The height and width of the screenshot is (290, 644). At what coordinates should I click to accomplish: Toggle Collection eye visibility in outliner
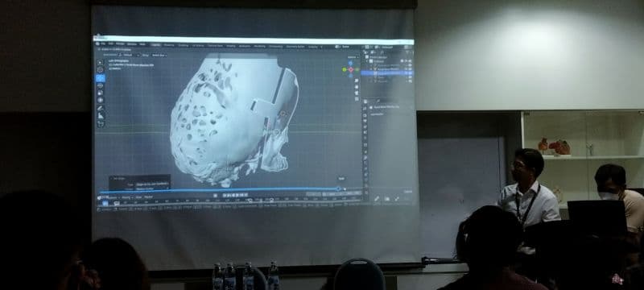coord(407,61)
